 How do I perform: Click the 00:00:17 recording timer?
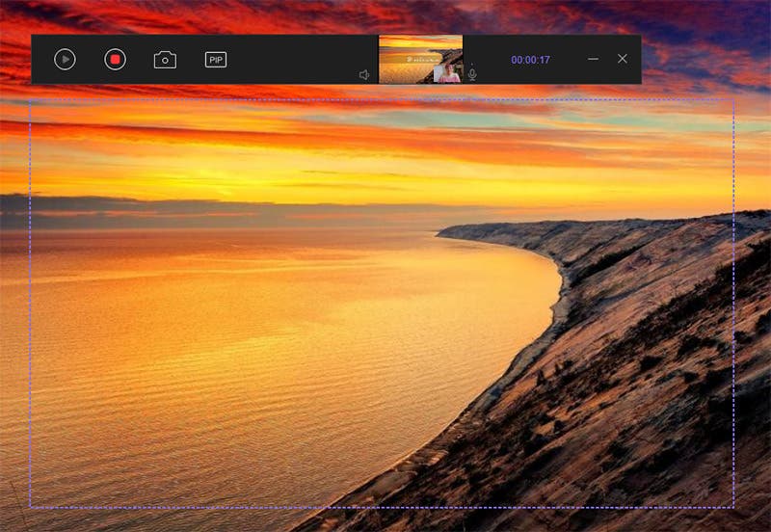(x=530, y=60)
